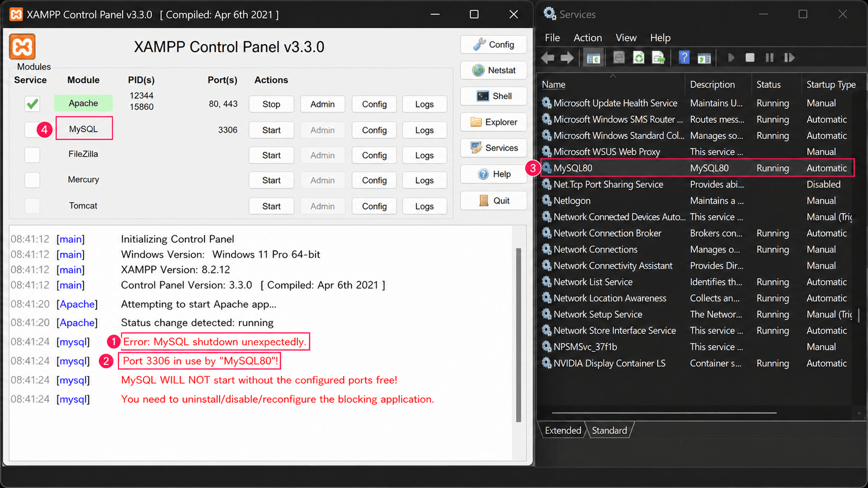Quit the XAMPP Control Panel
868x488 pixels.
click(x=494, y=201)
